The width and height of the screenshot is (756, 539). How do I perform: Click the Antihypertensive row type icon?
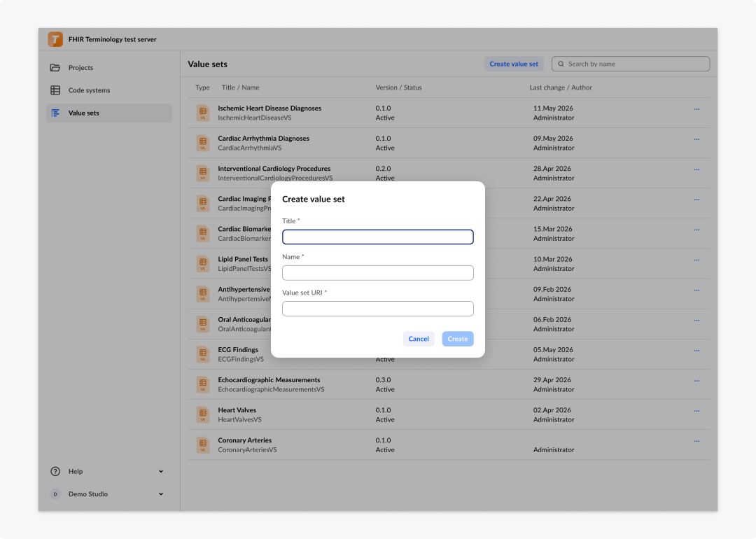pos(203,294)
